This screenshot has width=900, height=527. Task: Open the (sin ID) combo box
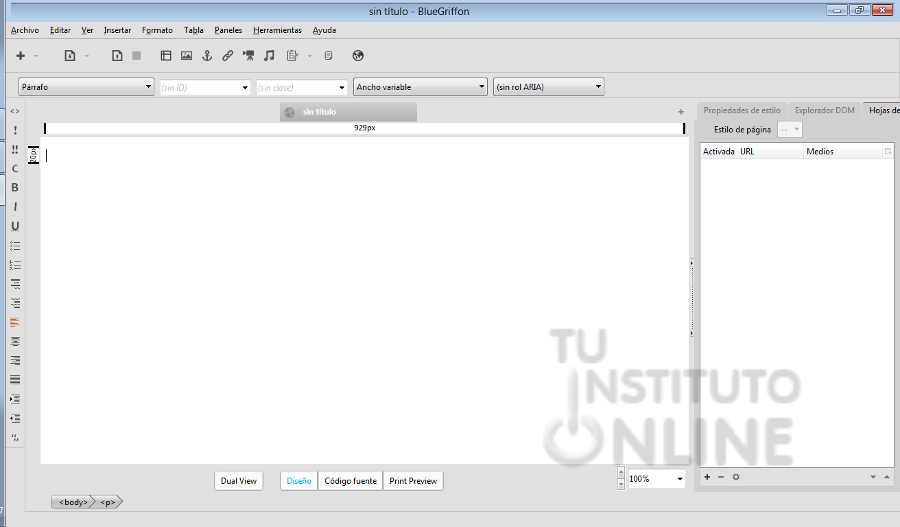205,87
